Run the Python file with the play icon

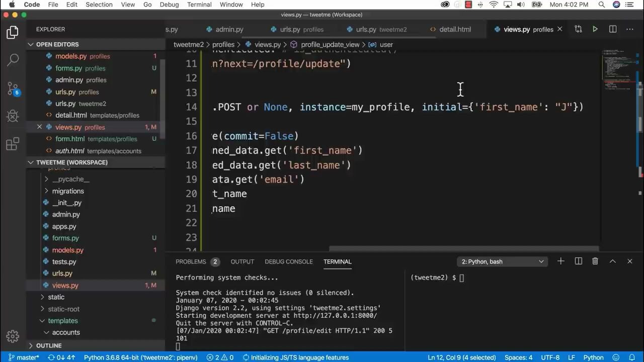click(595, 29)
